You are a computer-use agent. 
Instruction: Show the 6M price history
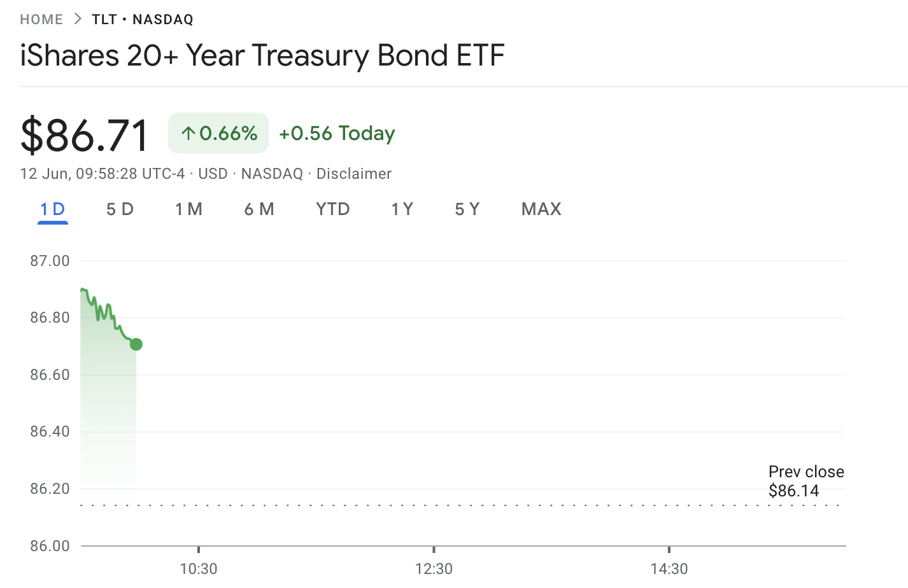259,209
